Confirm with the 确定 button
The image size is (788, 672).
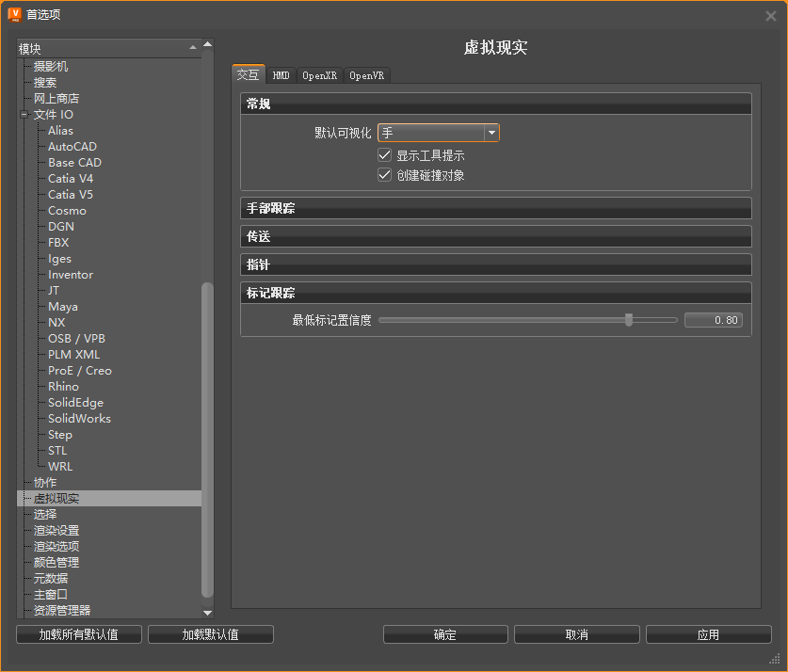445,634
